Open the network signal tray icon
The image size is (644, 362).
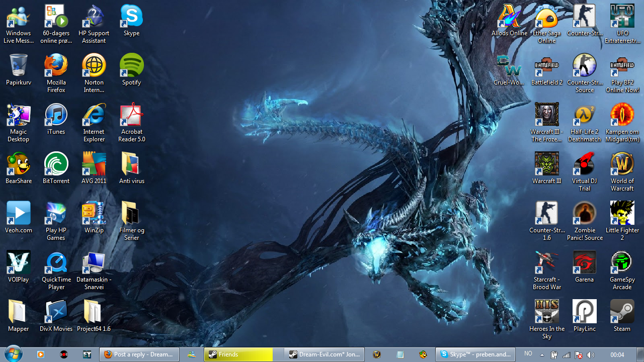[566, 355]
